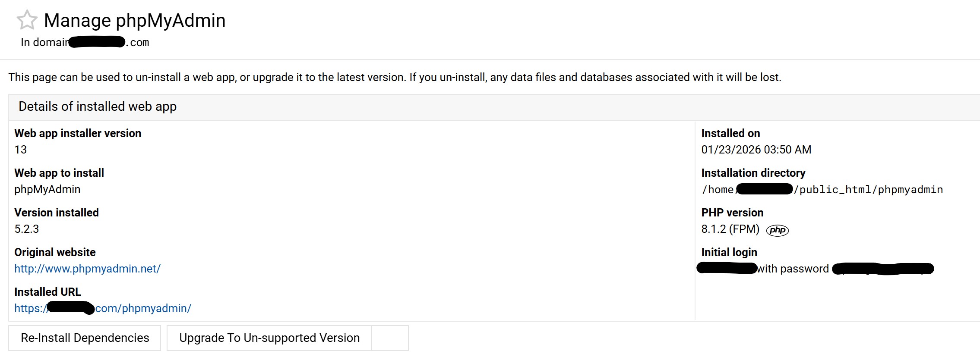Click the Installed URL label

[x=47, y=292]
